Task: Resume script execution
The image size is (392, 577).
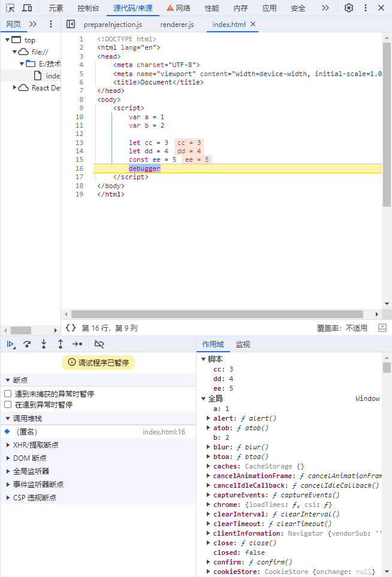Action: [11, 344]
